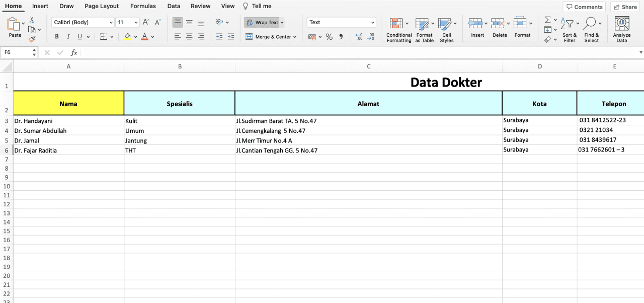Expand the Paste options arrow

[23, 23]
